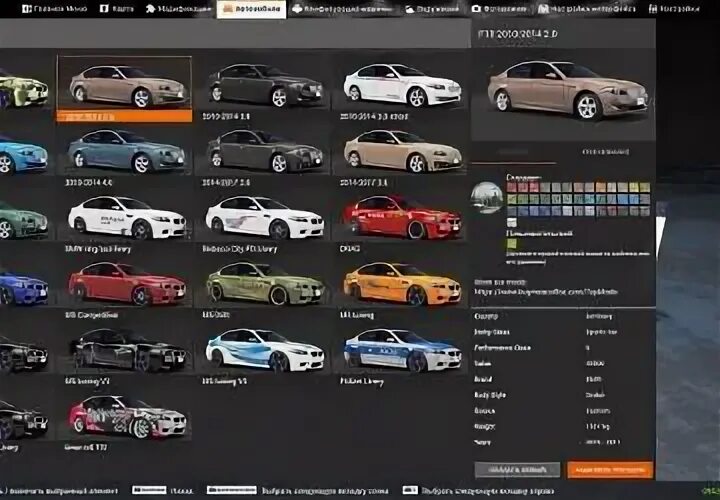Image resolution: width=720 pixels, height=500 pixels.
Task: Select the olive green M5 thumbnail
Action: point(264,283)
